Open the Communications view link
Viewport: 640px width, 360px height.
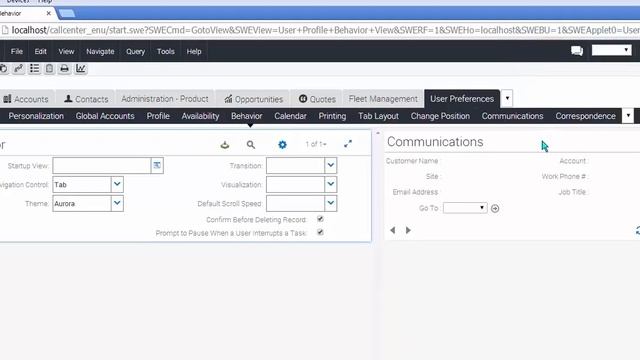pos(512,116)
